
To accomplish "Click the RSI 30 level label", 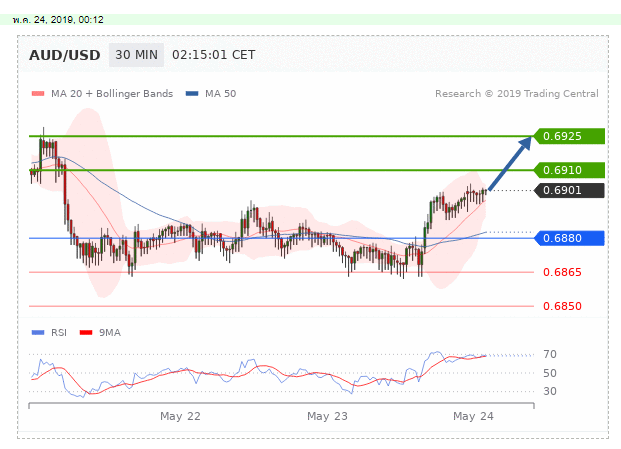I will click(x=550, y=391).
